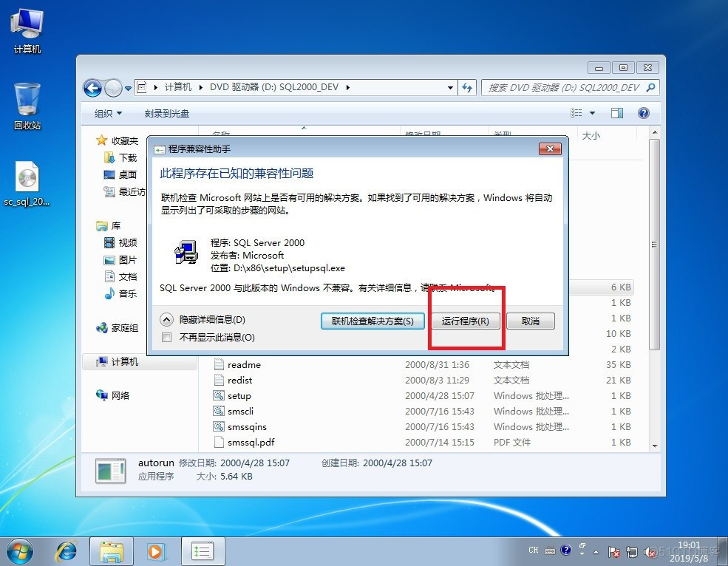The height and width of the screenshot is (566, 728).
Task: Open the view options dropdown arrow
Action: 592,113
